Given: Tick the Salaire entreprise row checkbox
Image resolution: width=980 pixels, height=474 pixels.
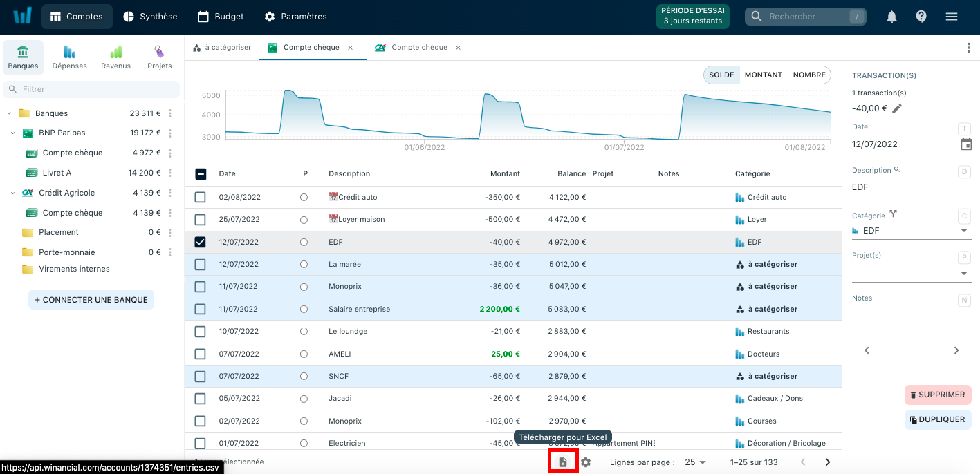Looking at the screenshot, I should (x=201, y=309).
